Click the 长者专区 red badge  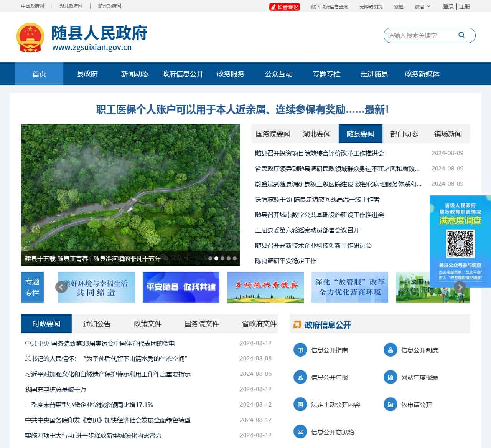(284, 7)
